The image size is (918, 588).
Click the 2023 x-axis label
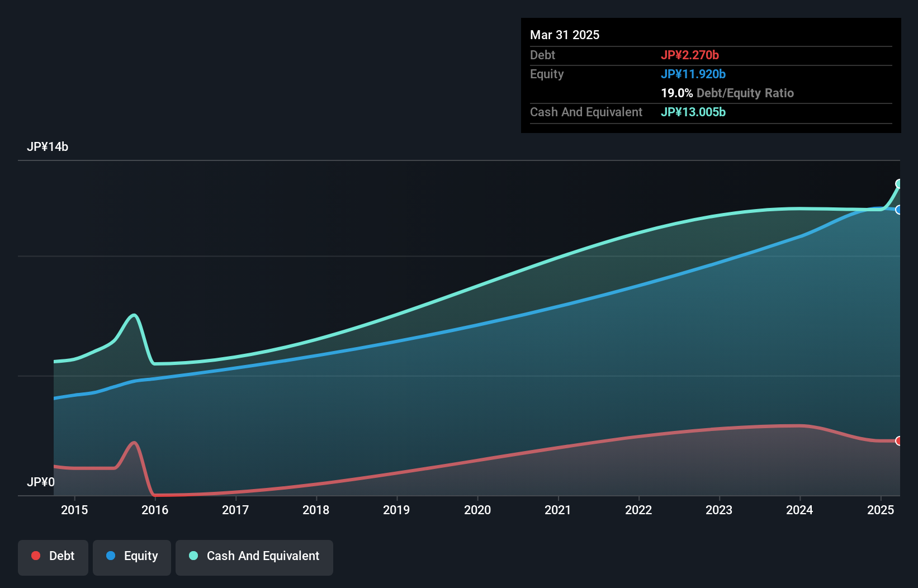point(719,510)
